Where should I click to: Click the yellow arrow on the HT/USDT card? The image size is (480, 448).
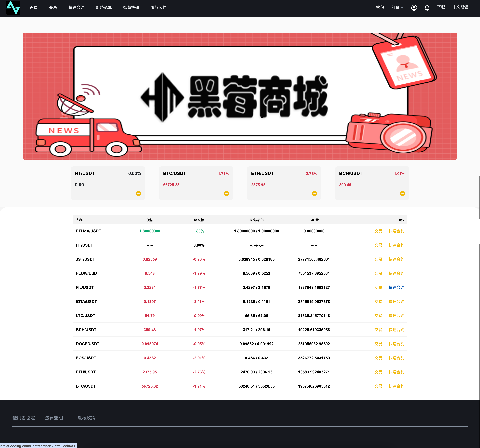pyautogui.click(x=139, y=193)
